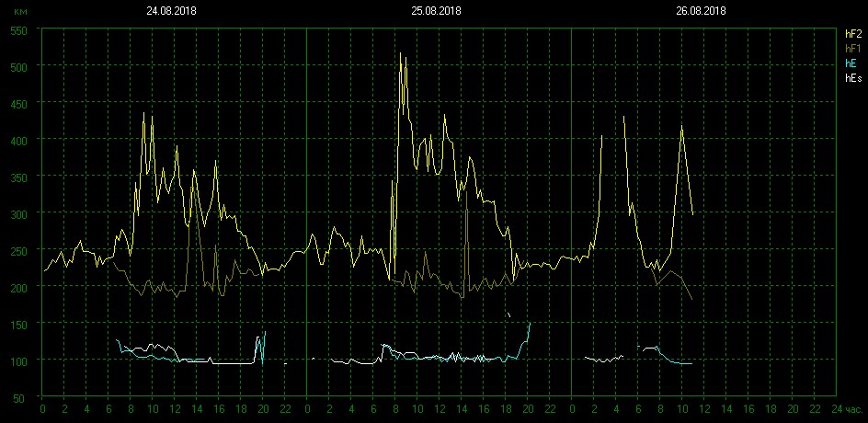Click the 550 value on the height axis

point(20,29)
